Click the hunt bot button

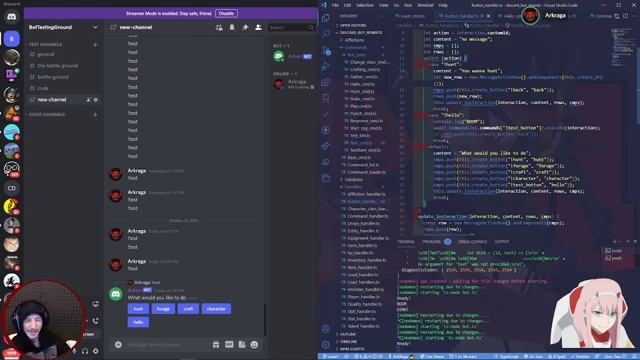point(138,309)
